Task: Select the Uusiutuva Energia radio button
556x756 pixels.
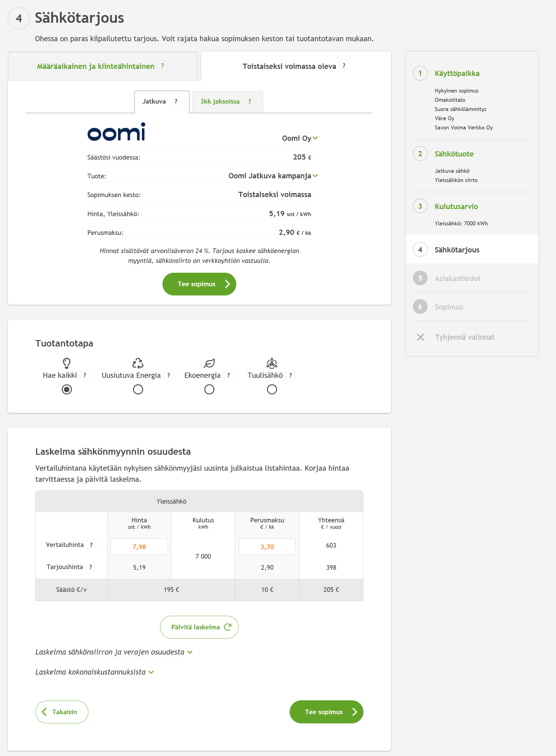Action: pos(138,390)
